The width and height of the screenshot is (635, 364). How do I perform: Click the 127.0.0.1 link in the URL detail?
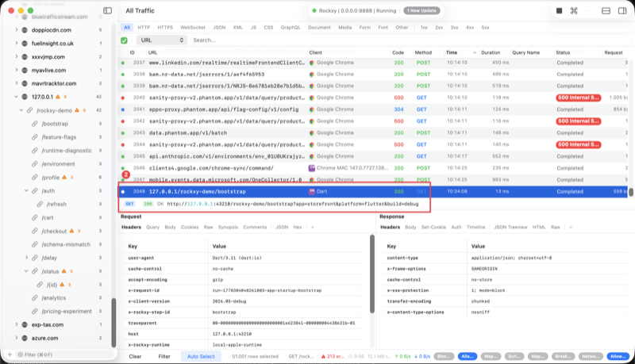pyautogui.click(x=200, y=204)
